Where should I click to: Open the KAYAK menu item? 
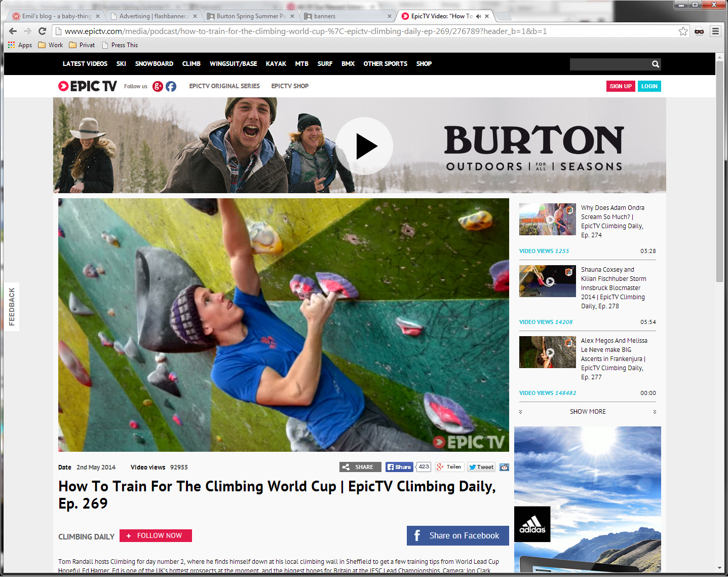276,64
